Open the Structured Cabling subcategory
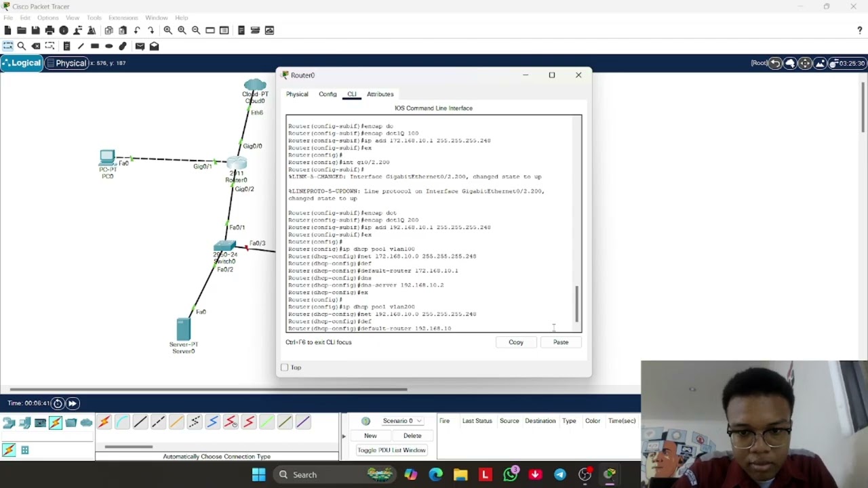Viewport: 868px width, 488px height. [x=25, y=450]
